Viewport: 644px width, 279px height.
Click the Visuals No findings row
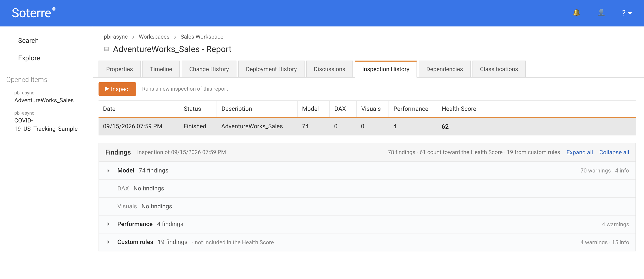[x=367, y=207]
